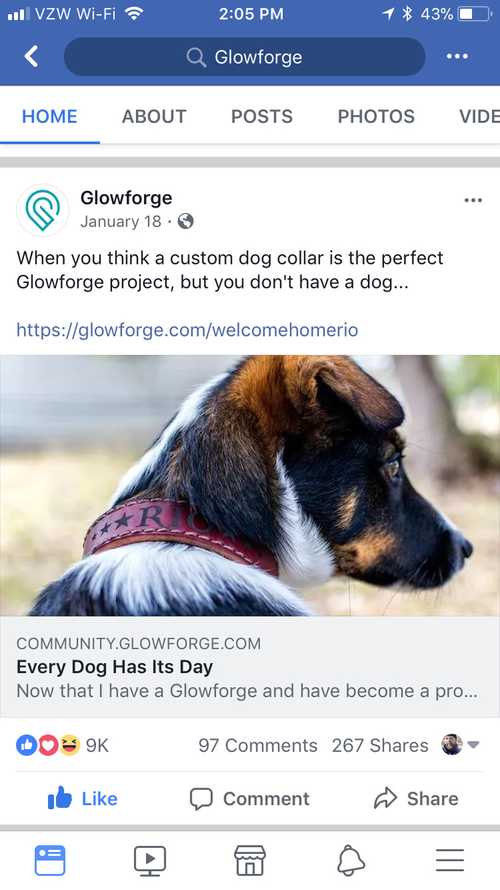Open the three-dot menu in search header

click(457, 56)
